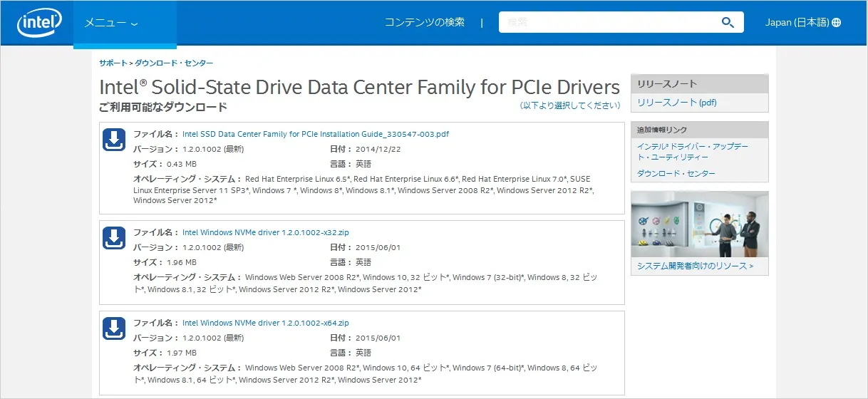868x399 pixels.
Task: Click download icon for x64.zip driver
Action: tap(114, 329)
